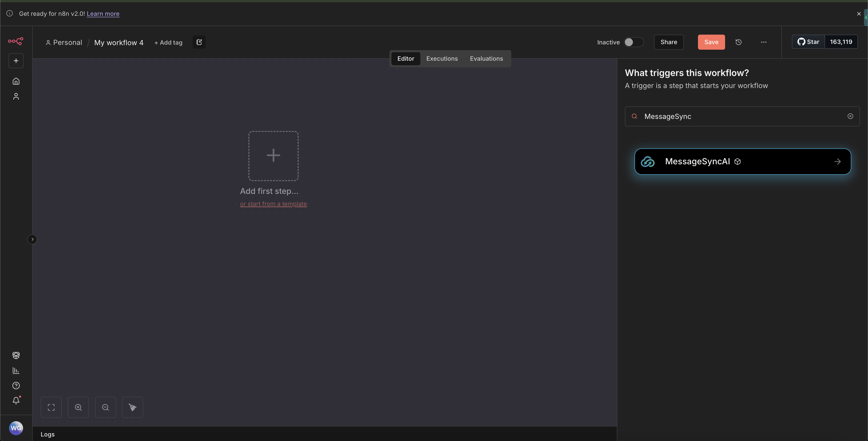Select the n8n logo in sidebar
Screen dimensions: 868x441
point(16,41)
